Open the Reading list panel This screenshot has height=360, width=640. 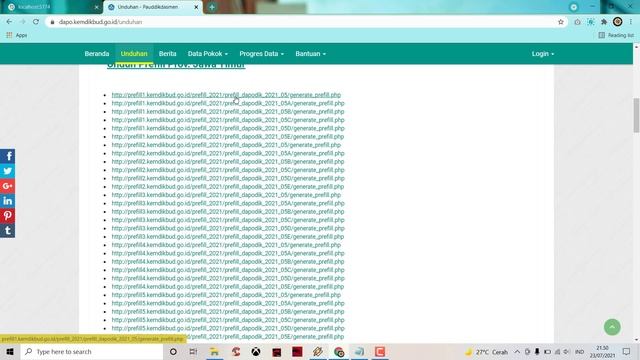[616, 36]
